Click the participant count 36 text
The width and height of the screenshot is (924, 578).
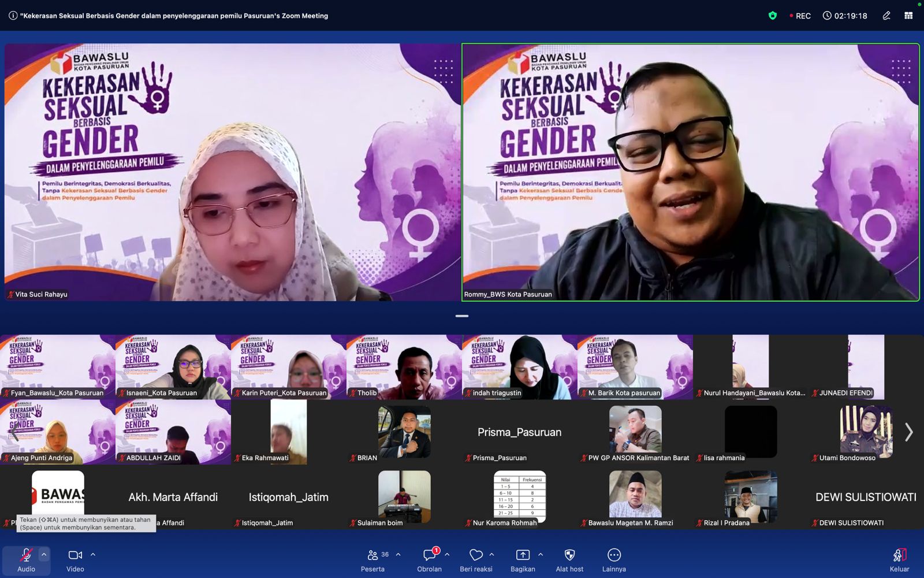click(x=385, y=554)
